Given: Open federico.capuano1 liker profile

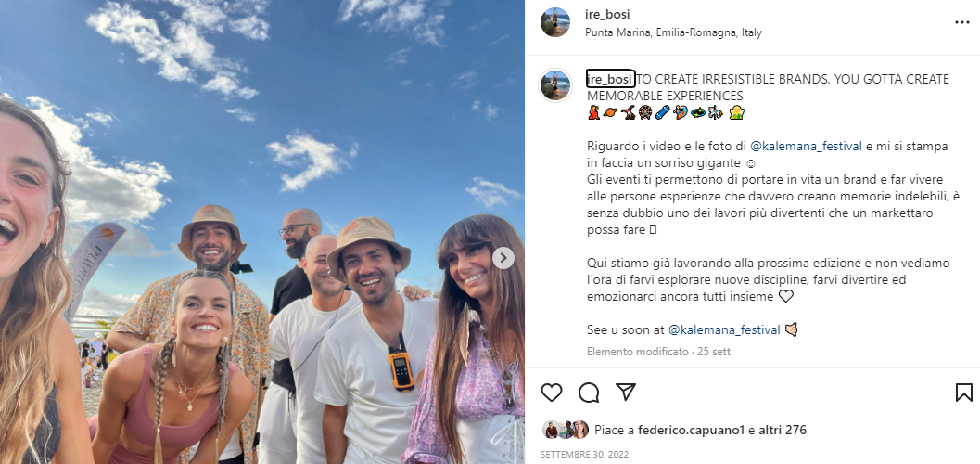Looking at the screenshot, I should coord(692,430).
